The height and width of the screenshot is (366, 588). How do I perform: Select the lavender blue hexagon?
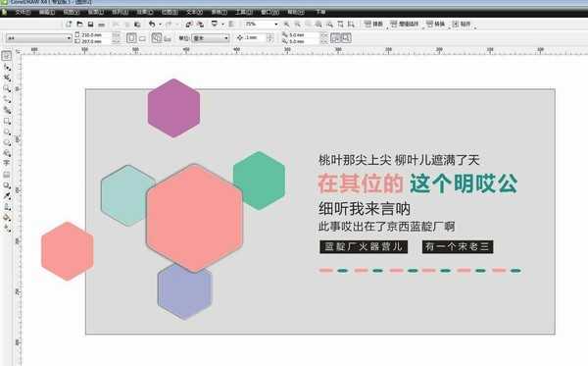[185, 290]
